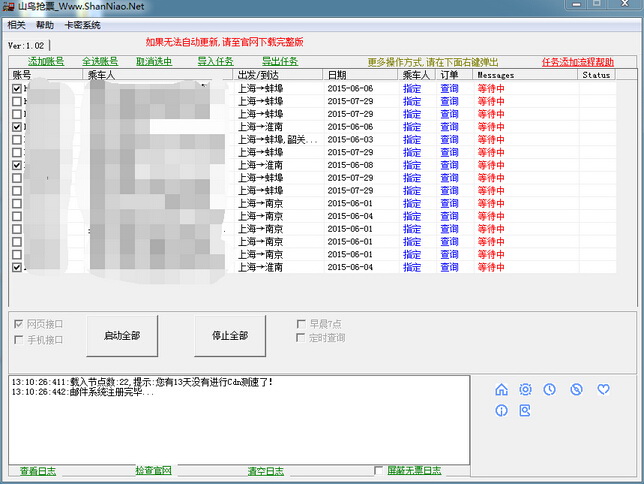Click the 检查官网 link
This screenshot has width=644, height=485.
pos(154,471)
